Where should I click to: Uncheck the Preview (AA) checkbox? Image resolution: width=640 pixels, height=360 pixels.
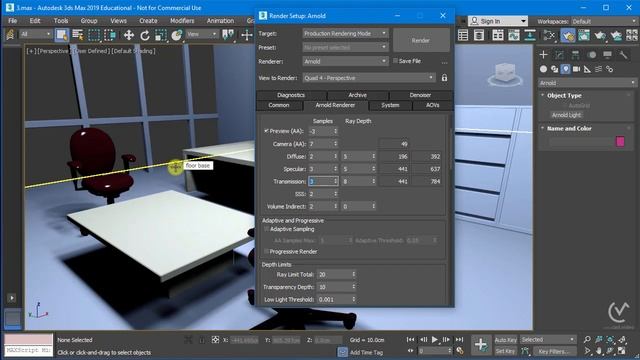(266, 131)
